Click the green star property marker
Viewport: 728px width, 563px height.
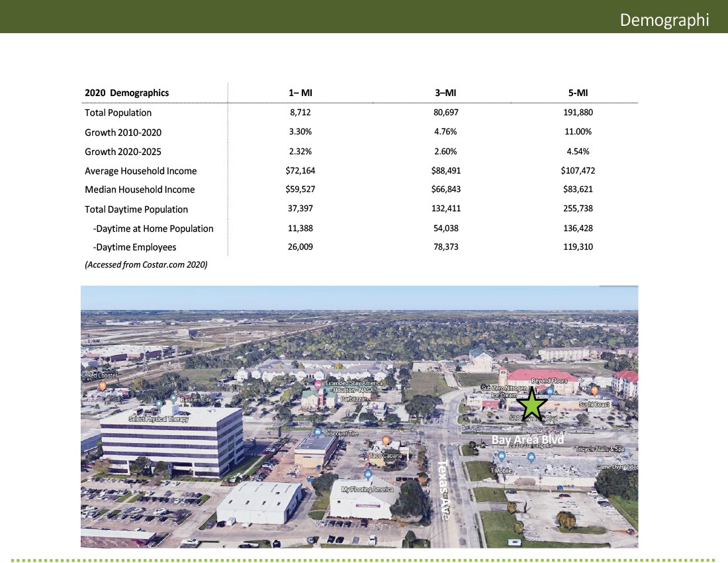click(x=533, y=404)
